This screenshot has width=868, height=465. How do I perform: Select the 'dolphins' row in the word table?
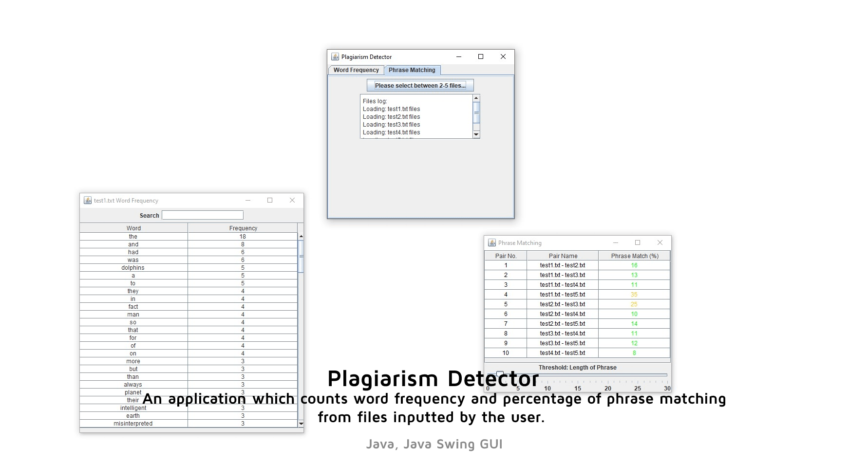point(133,268)
